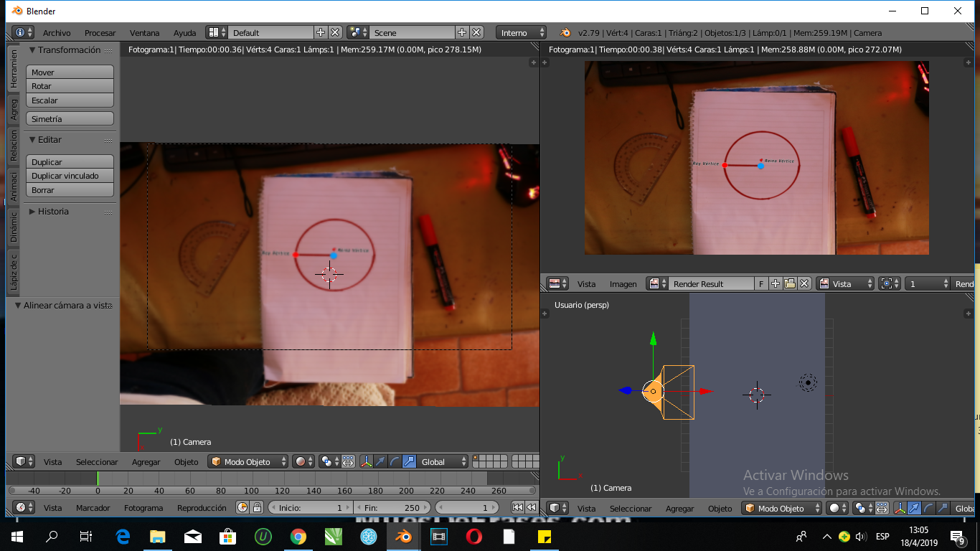Screen dimensions: 980x551
Task: Open the Image editor pivot selector
Action: 890,283
